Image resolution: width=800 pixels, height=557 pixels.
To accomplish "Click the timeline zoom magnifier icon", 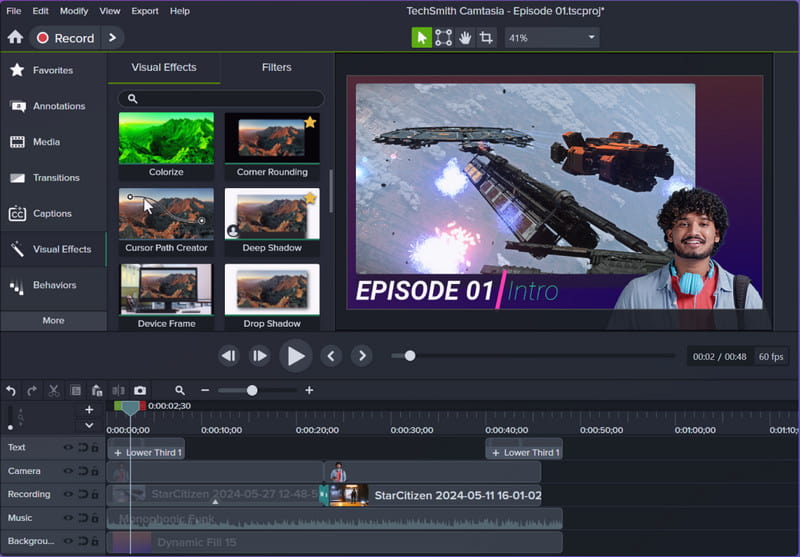I will tap(180, 391).
